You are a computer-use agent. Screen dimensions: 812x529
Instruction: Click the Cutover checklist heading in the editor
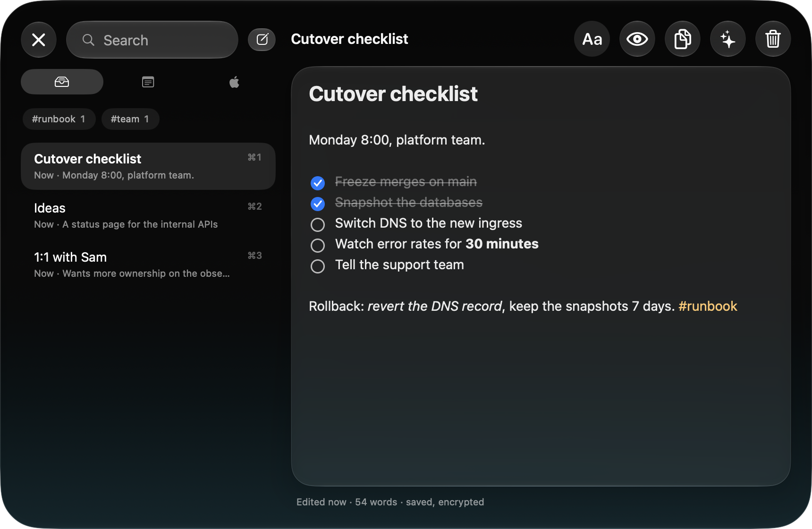point(393,94)
